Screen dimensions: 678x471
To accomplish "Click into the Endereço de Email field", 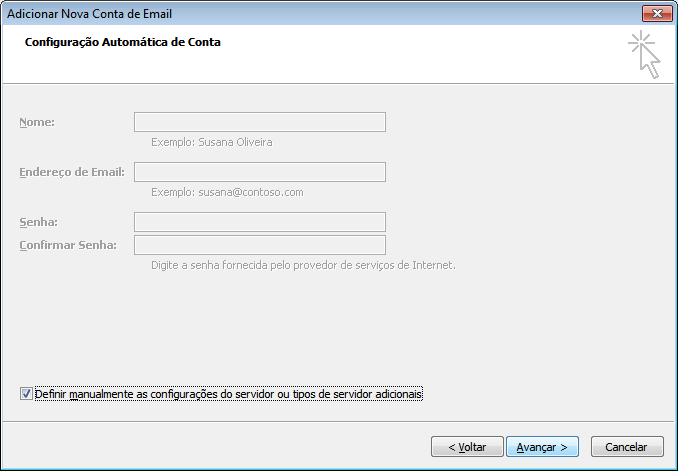I will pos(260,172).
